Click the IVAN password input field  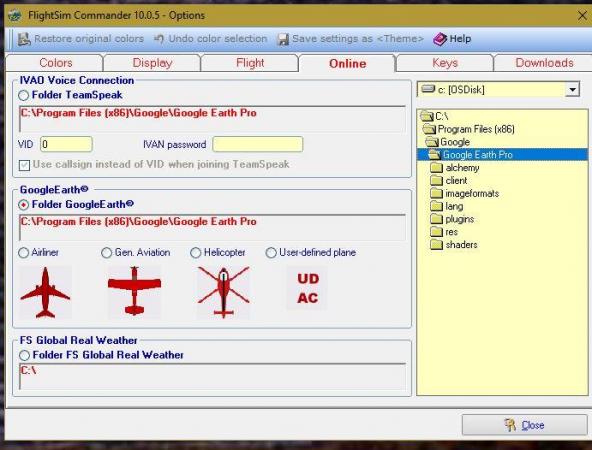[x=258, y=145]
